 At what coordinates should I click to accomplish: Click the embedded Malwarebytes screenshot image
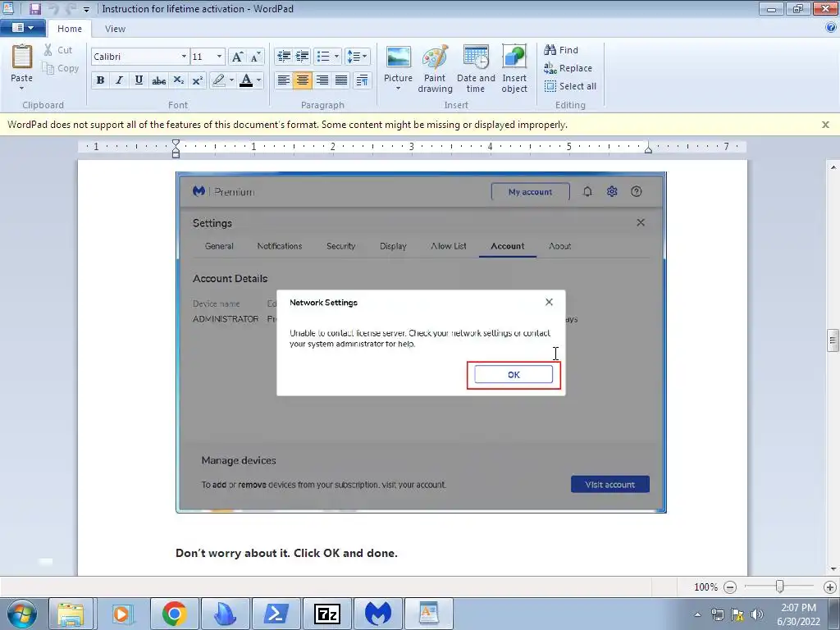click(x=421, y=342)
